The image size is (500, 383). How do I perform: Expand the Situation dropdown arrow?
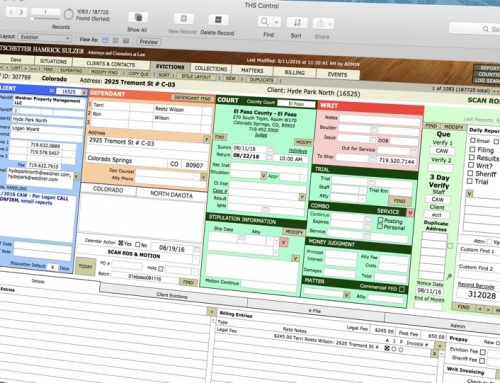coord(263,175)
